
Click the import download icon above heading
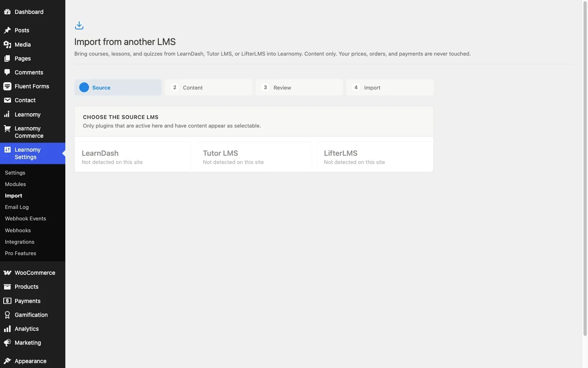[x=79, y=26]
